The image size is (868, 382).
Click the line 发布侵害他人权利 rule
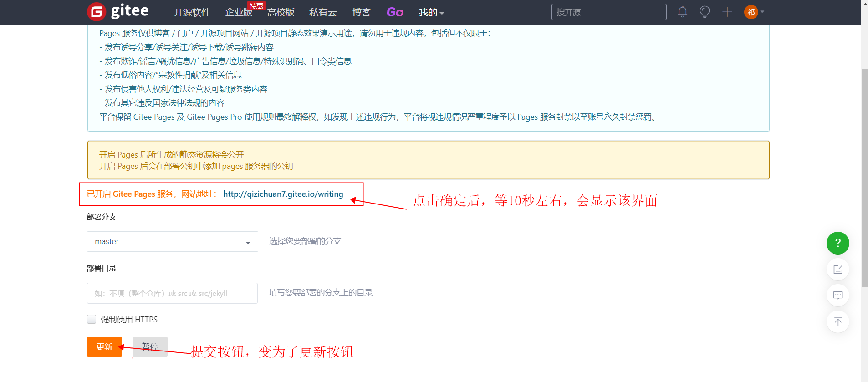[184, 89]
